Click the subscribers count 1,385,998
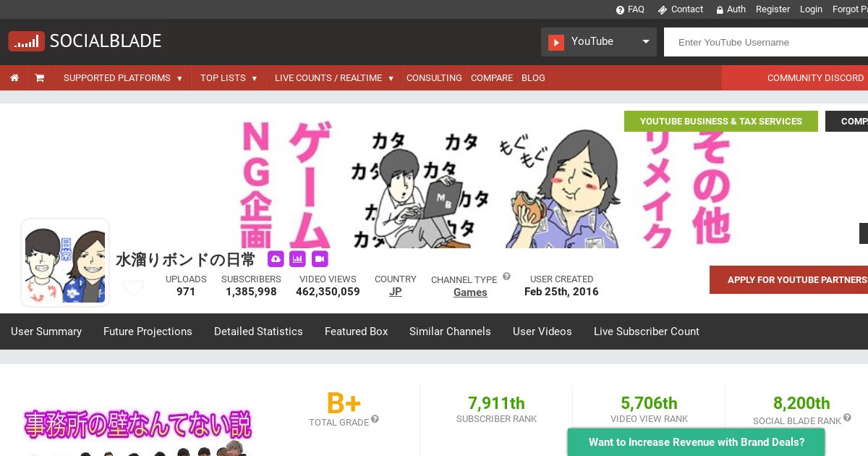The image size is (868, 456). click(x=251, y=292)
